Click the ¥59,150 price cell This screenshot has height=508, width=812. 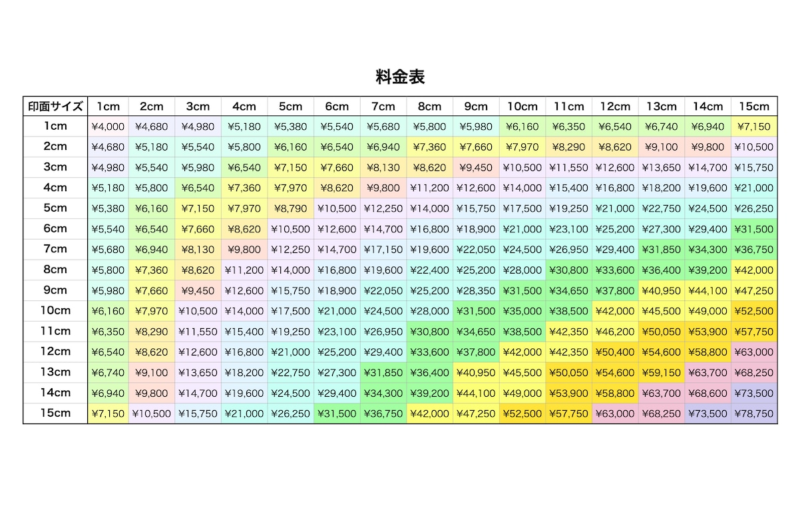[x=662, y=372]
